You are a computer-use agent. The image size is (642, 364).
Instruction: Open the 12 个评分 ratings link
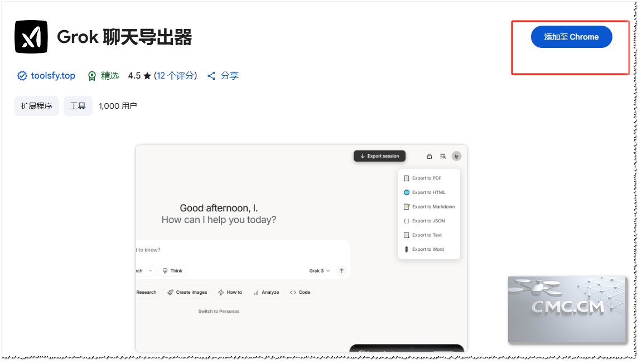click(x=175, y=76)
